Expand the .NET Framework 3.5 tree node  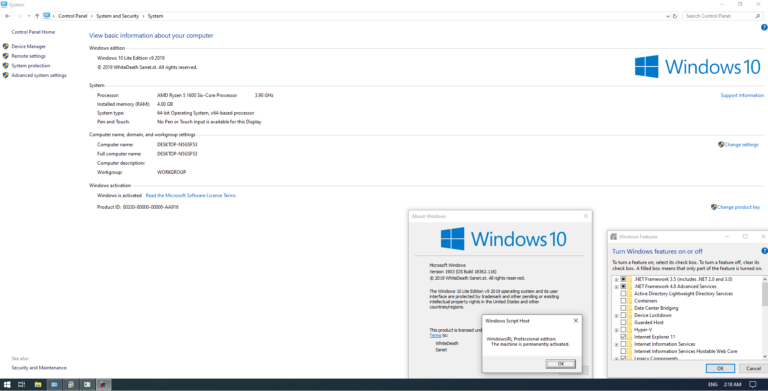pyautogui.click(x=616, y=280)
